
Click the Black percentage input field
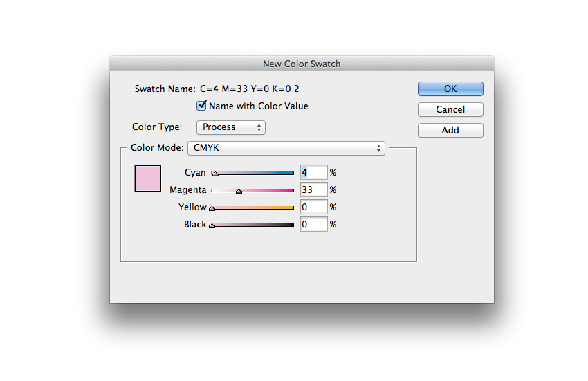pyautogui.click(x=313, y=224)
